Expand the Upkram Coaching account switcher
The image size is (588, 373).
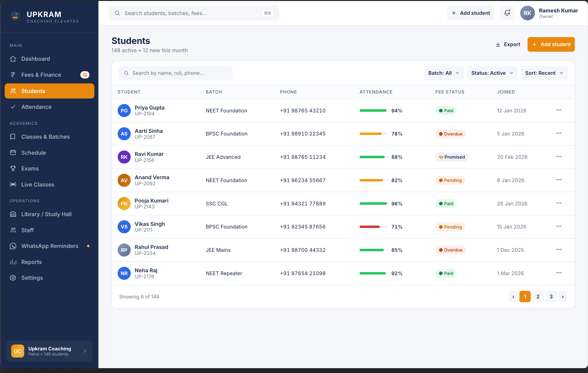point(49,351)
